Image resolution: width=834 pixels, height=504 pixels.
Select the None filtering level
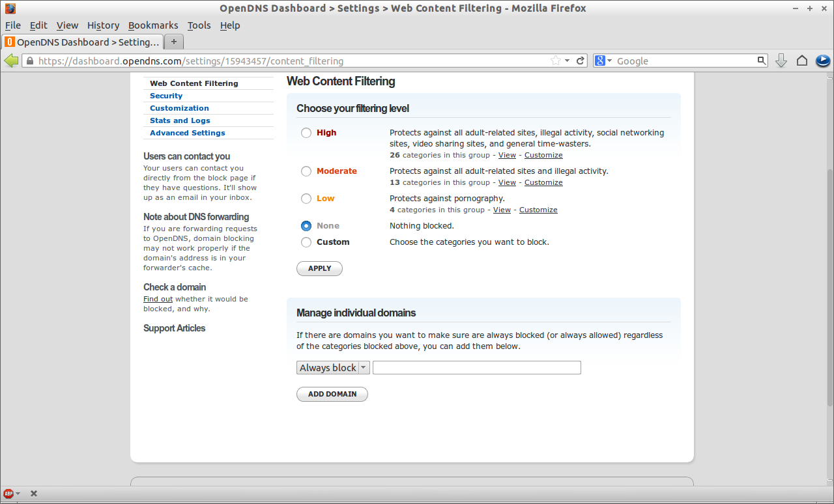[306, 226]
